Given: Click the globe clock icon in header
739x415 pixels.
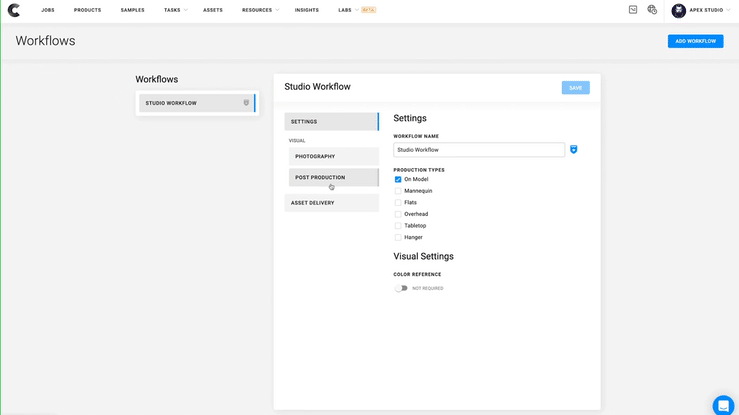Looking at the screenshot, I should click(x=652, y=10).
